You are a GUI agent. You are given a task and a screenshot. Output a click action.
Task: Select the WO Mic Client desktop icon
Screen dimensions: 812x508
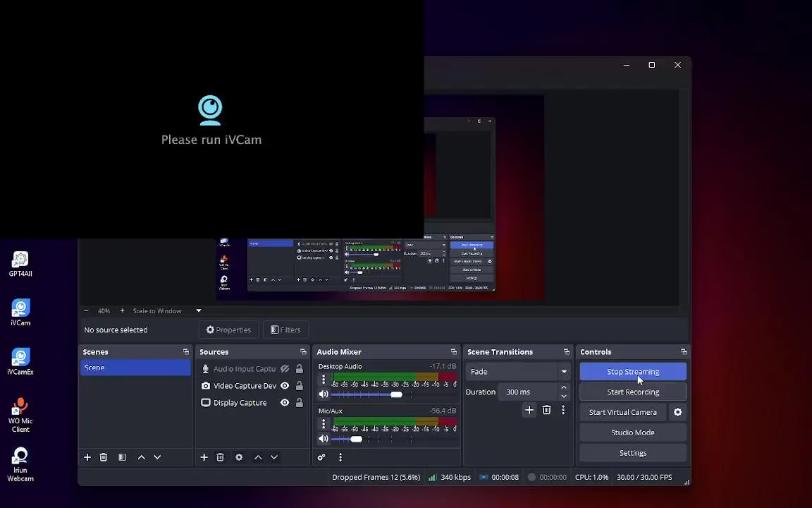pos(20,415)
